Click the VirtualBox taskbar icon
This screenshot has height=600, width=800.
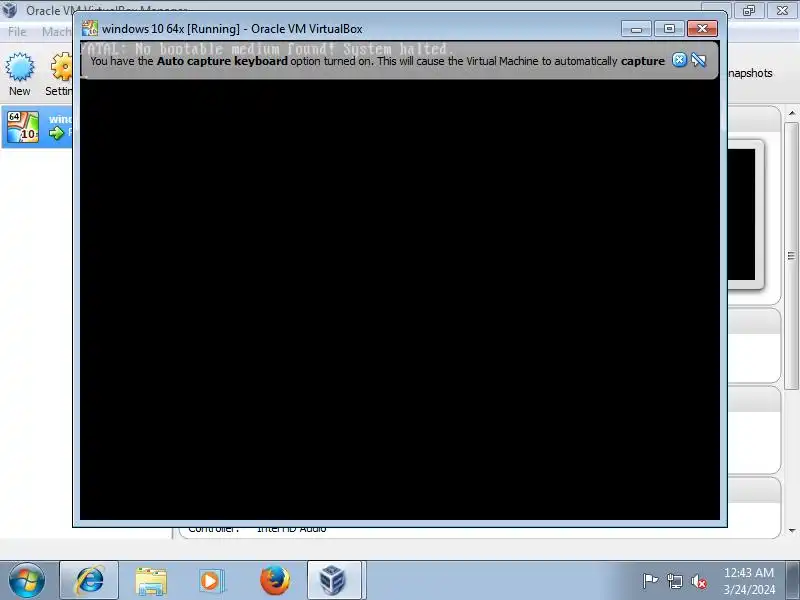click(334, 581)
